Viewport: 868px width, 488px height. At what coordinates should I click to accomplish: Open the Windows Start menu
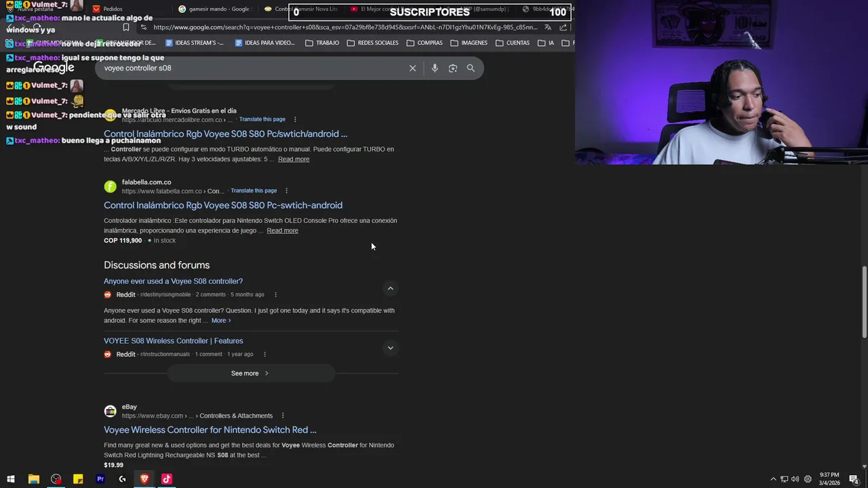(x=11, y=479)
